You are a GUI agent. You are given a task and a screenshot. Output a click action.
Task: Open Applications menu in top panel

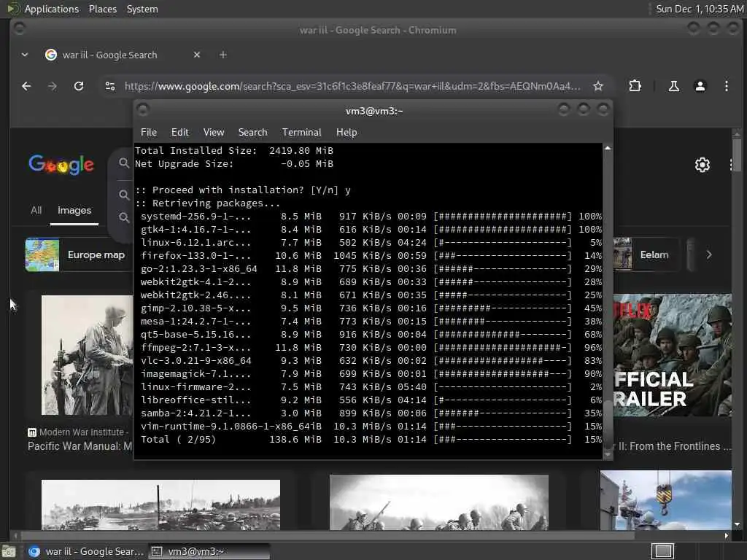pyautogui.click(x=52, y=9)
